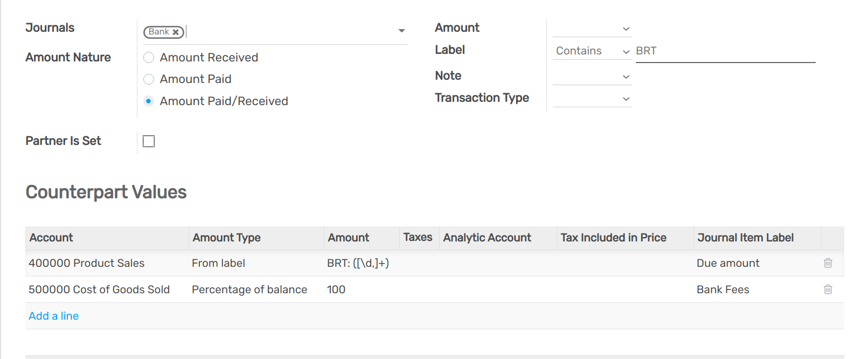Image resolution: width=868 pixels, height=359 pixels.
Task: Open the Transaction Type dropdown
Action: click(592, 99)
